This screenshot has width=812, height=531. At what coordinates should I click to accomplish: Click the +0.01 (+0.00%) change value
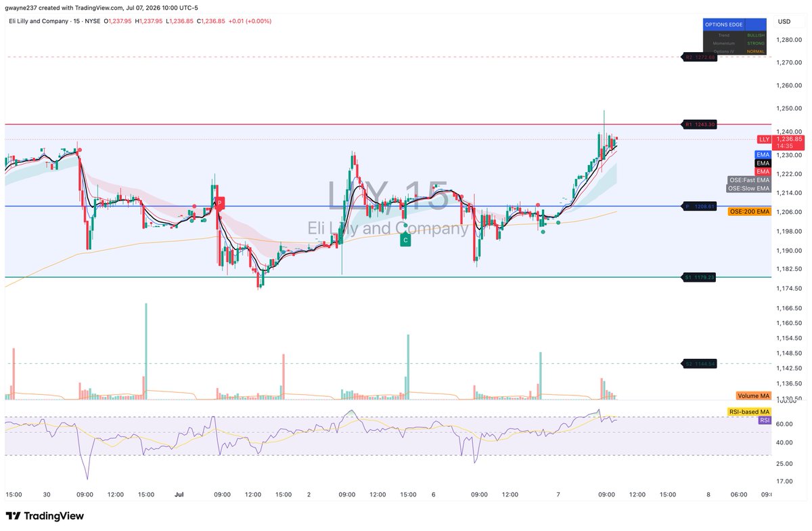click(x=251, y=21)
